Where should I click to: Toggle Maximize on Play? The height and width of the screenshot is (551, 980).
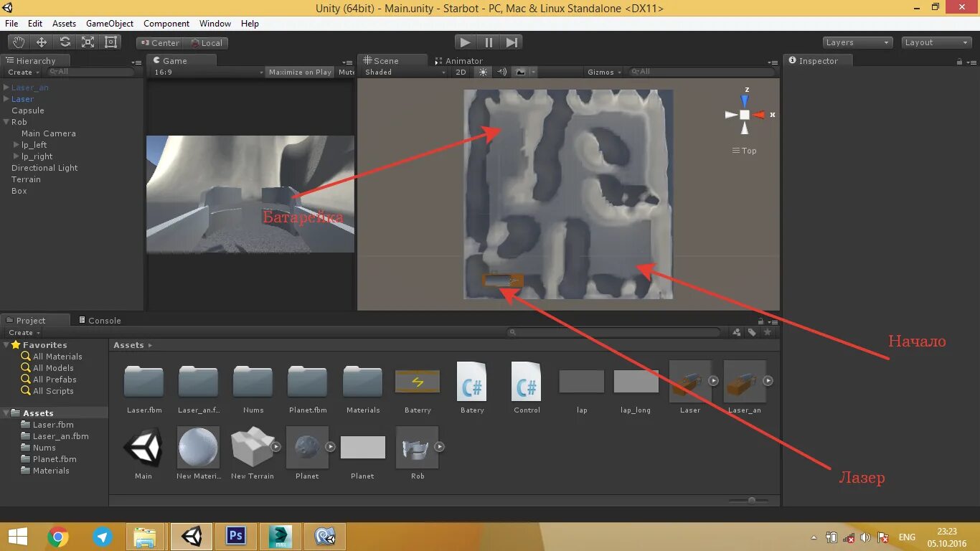[300, 72]
